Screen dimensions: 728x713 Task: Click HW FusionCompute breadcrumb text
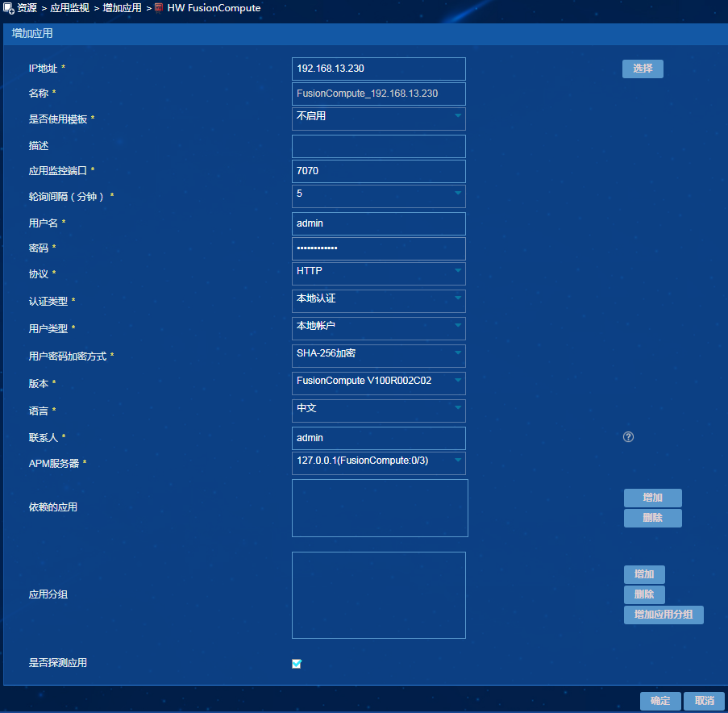coord(214,8)
